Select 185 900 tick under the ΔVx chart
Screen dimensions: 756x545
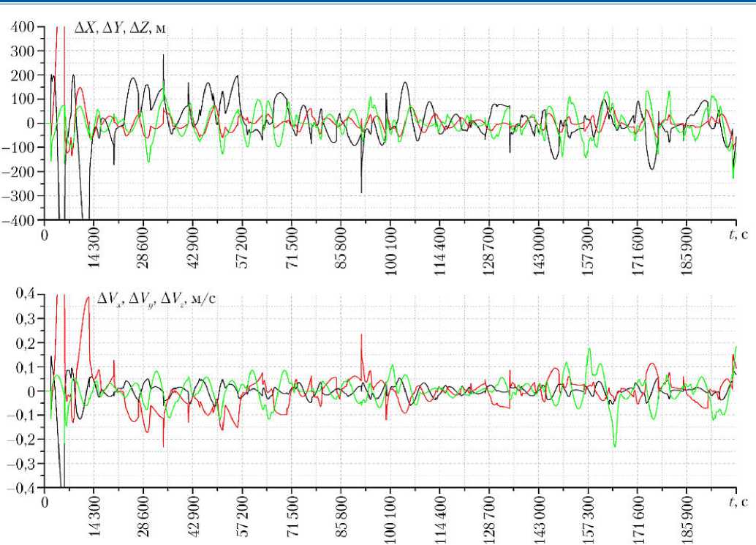687,519
